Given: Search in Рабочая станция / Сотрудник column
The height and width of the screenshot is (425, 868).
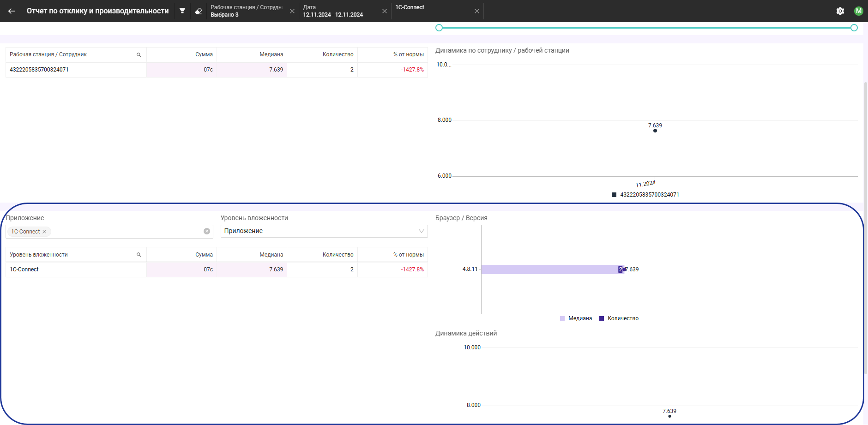Looking at the screenshot, I should pyautogui.click(x=139, y=54).
